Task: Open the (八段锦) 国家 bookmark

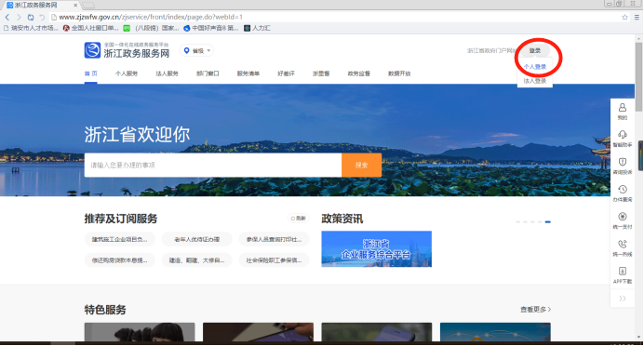Action: pyautogui.click(x=151, y=28)
